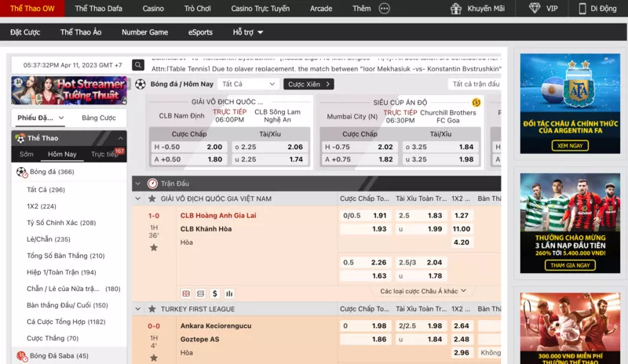The width and height of the screenshot is (628, 364).
Task: Open the Thể Thao Dafa menu
Action: 99,9
